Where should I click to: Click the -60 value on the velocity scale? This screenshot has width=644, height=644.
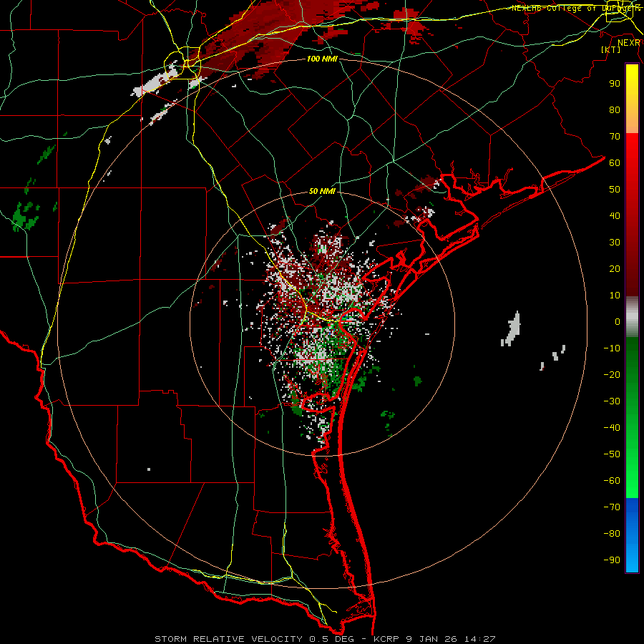[612, 481]
